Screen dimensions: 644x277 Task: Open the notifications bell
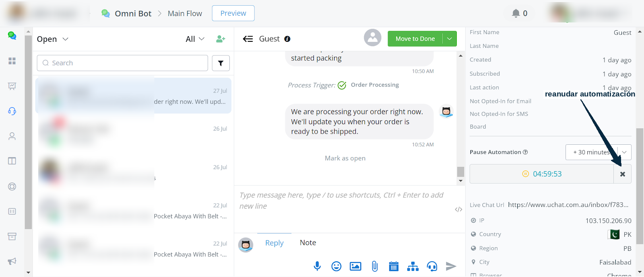tap(516, 13)
